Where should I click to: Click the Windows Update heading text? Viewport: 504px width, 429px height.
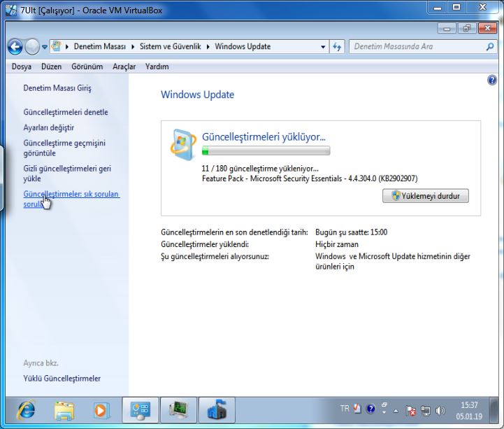(x=197, y=94)
